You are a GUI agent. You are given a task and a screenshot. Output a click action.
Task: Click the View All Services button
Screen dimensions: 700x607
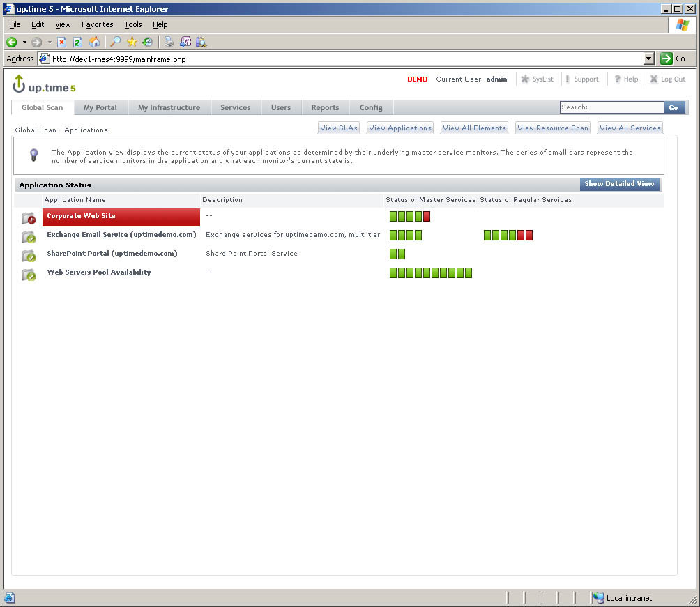pos(630,128)
